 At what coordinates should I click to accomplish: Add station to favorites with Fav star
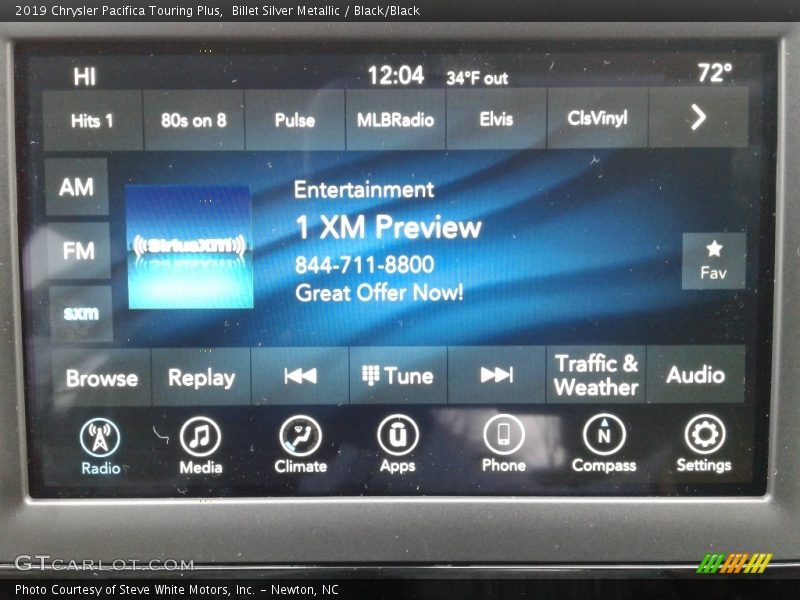point(714,261)
